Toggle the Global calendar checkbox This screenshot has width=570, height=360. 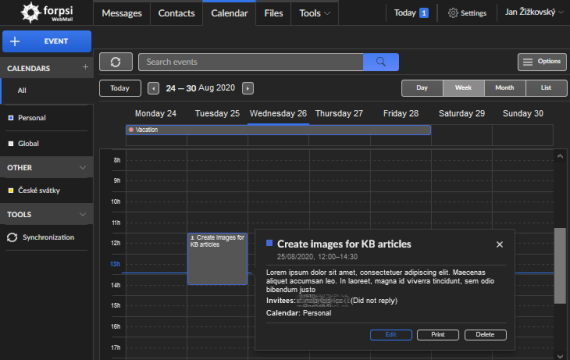(11, 143)
